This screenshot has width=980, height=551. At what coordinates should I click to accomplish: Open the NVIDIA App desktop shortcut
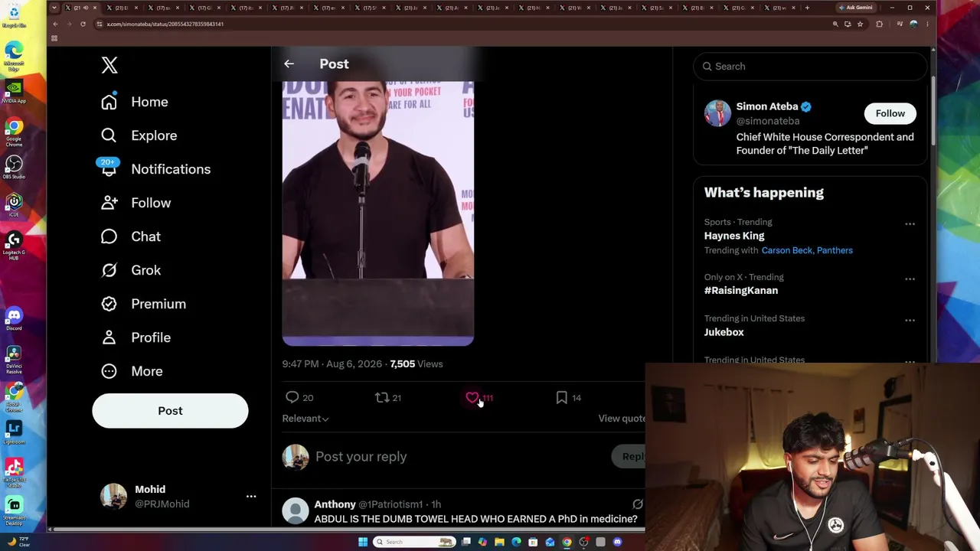point(14,92)
